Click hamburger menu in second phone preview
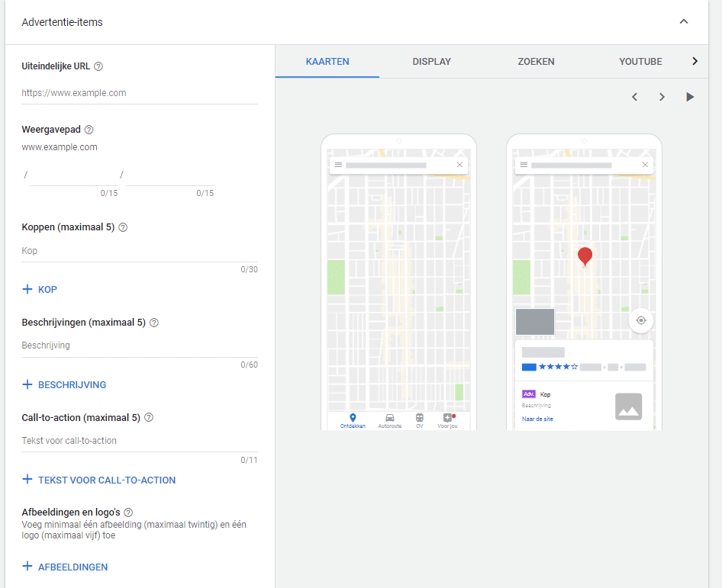 coord(524,165)
